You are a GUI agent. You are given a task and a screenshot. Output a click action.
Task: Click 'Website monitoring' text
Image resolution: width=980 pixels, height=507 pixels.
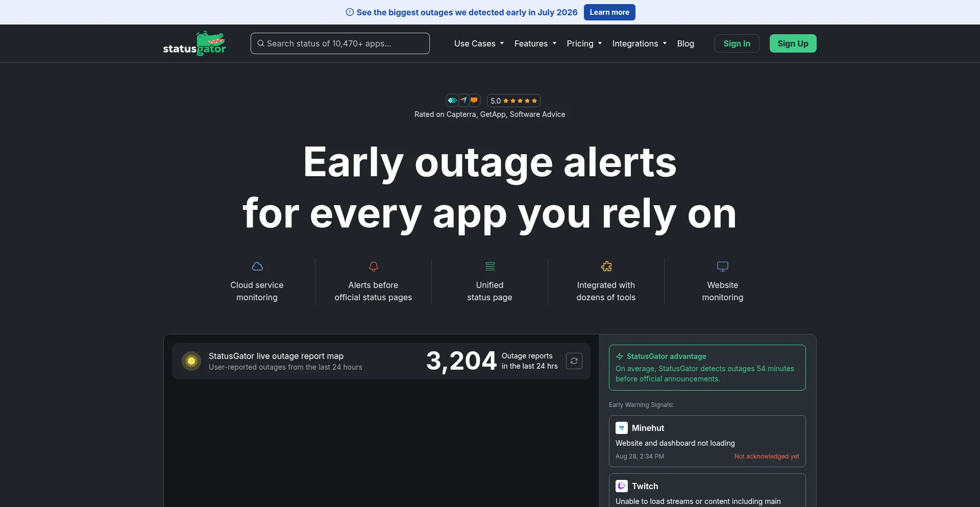(x=722, y=291)
